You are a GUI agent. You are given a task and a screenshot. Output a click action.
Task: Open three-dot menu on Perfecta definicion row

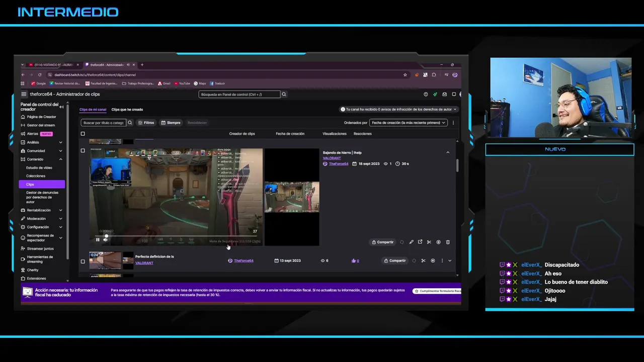442,260
